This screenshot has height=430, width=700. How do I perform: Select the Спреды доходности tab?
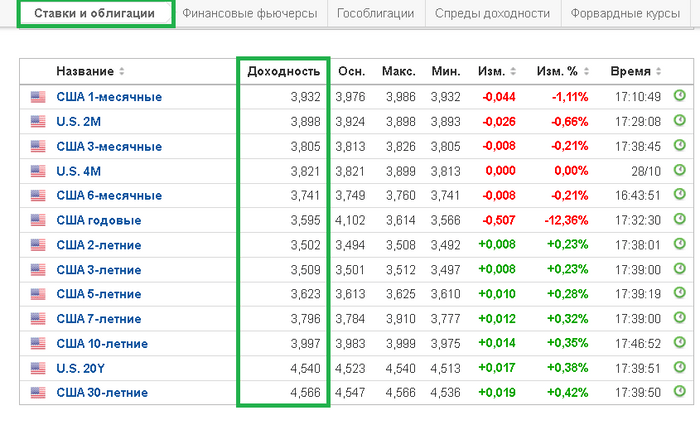click(492, 14)
